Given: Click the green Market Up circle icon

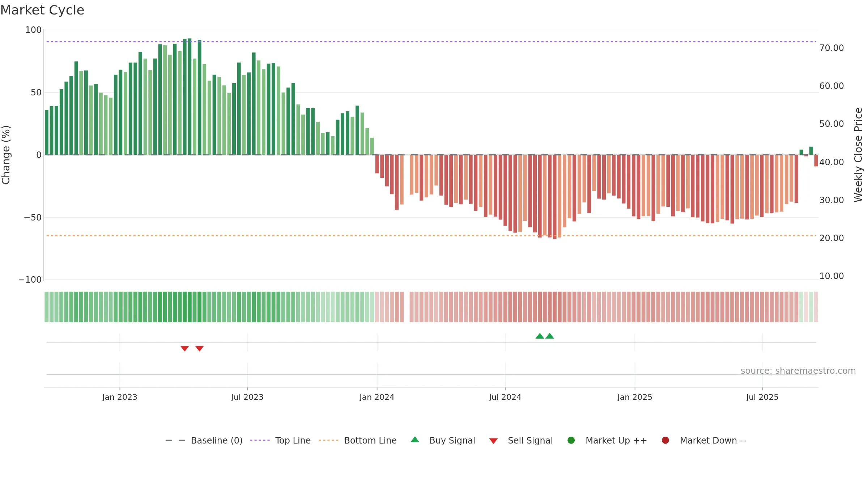Looking at the screenshot, I should click(x=571, y=440).
